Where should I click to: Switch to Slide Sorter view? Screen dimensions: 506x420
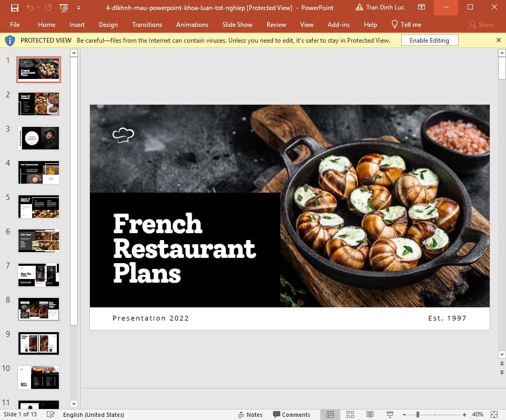350,414
